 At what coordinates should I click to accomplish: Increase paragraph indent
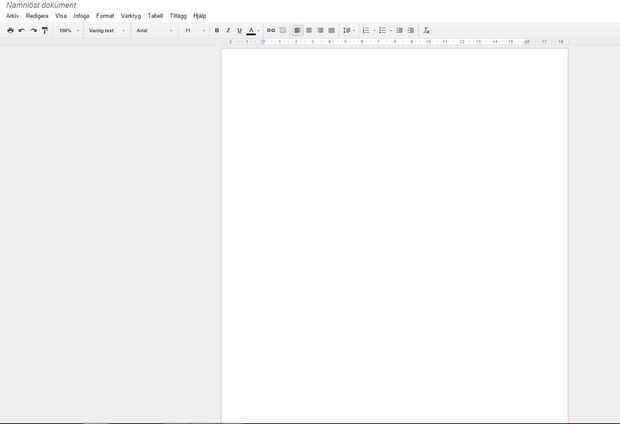(x=411, y=30)
